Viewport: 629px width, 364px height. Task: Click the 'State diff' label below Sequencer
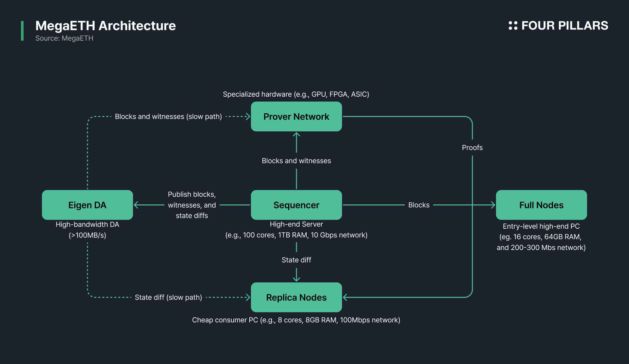pyautogui.click(x=296, y=260)
